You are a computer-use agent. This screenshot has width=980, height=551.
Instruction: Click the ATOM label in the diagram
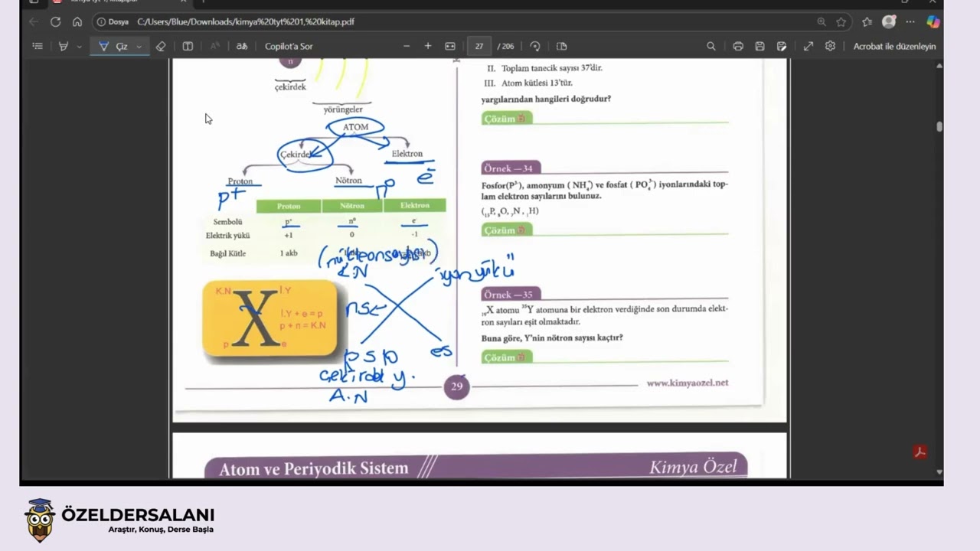coord(355,127)
